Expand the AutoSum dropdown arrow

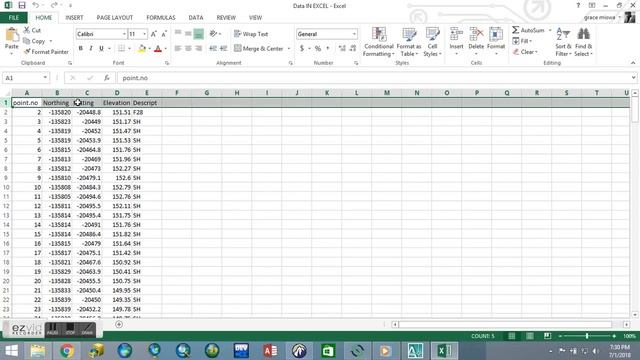pos(550,30)
